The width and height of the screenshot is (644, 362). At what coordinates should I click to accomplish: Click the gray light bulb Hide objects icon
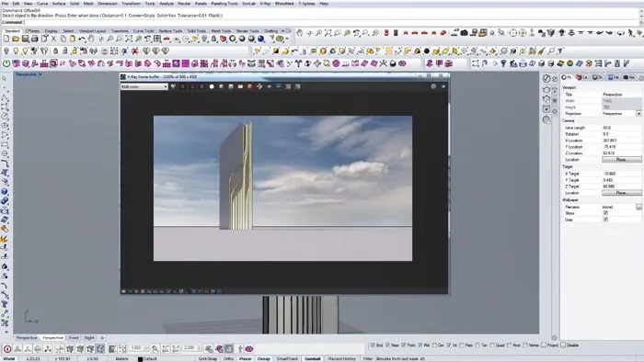[6, 51]
